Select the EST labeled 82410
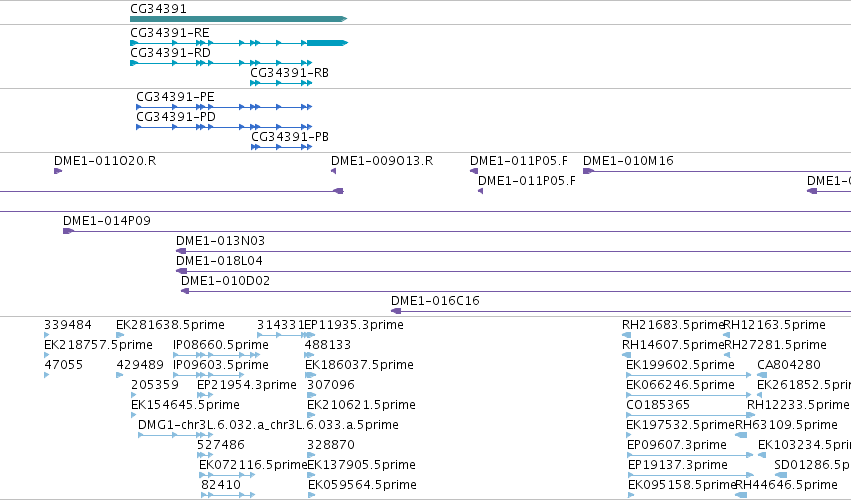 click(228, 495)
